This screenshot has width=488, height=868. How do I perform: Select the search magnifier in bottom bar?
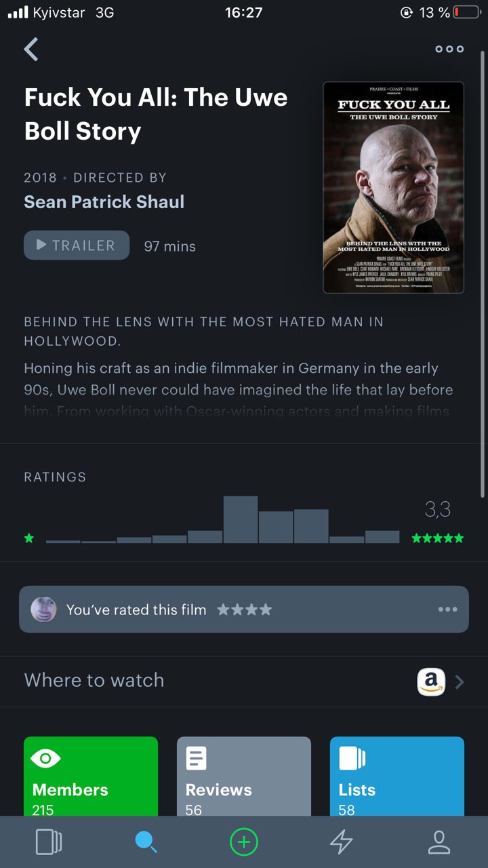click(x=146, y=842)
